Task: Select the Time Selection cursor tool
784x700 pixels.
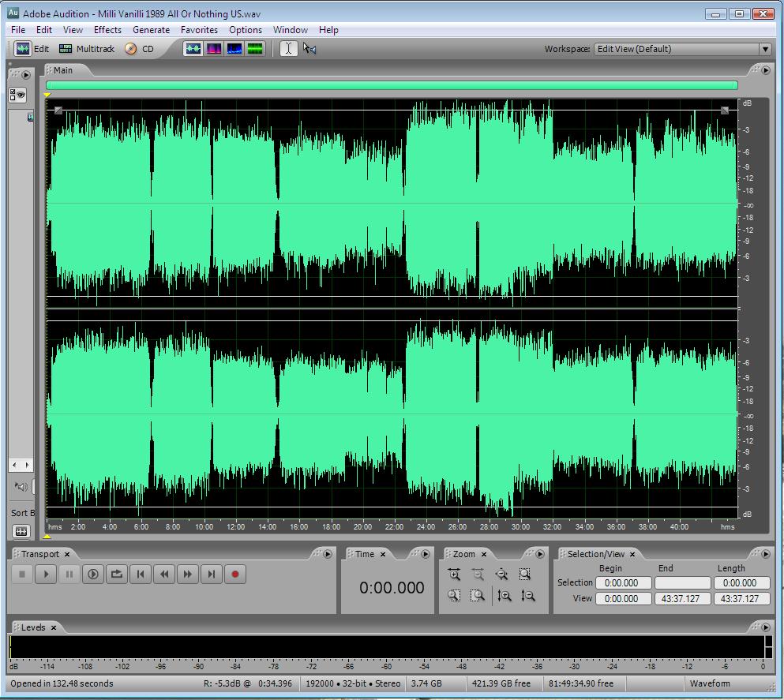Action: tap(288, 49)
